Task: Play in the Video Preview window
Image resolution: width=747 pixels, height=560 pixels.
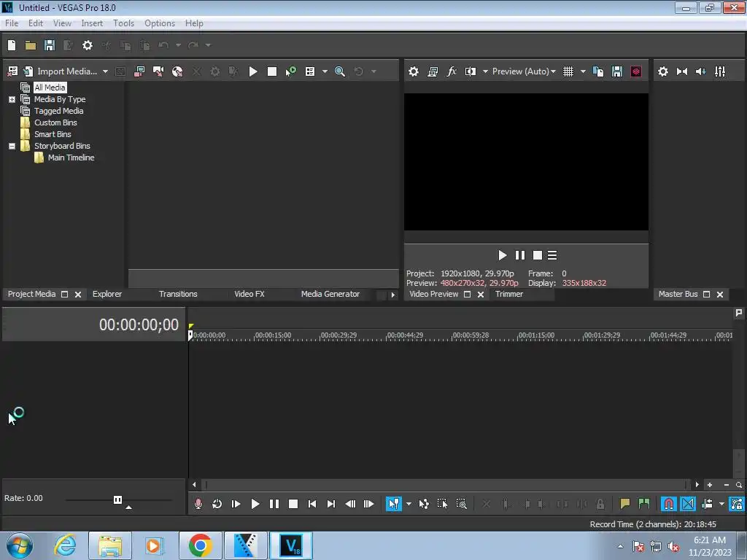Action: click(502, 255)
